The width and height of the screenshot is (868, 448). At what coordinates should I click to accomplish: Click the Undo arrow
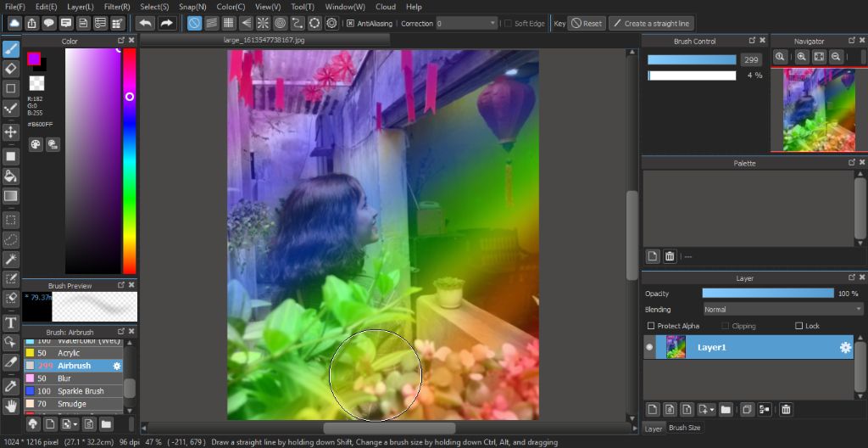pyautogui.click(x=146, y=23)
